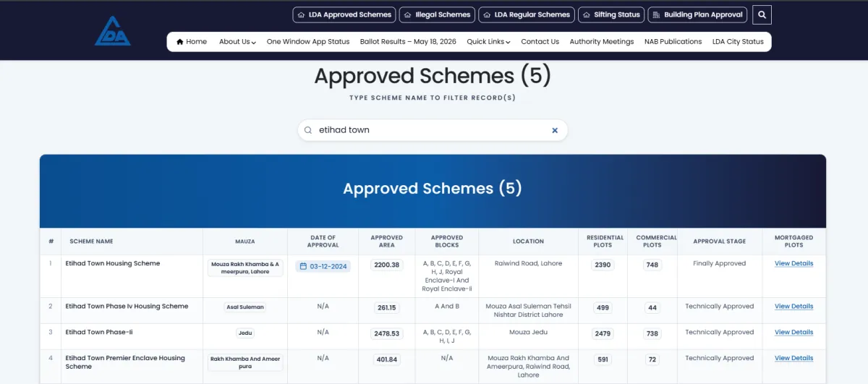Open Illegal Schemes page
868x384 pixels.
click(x=436, y=14)
